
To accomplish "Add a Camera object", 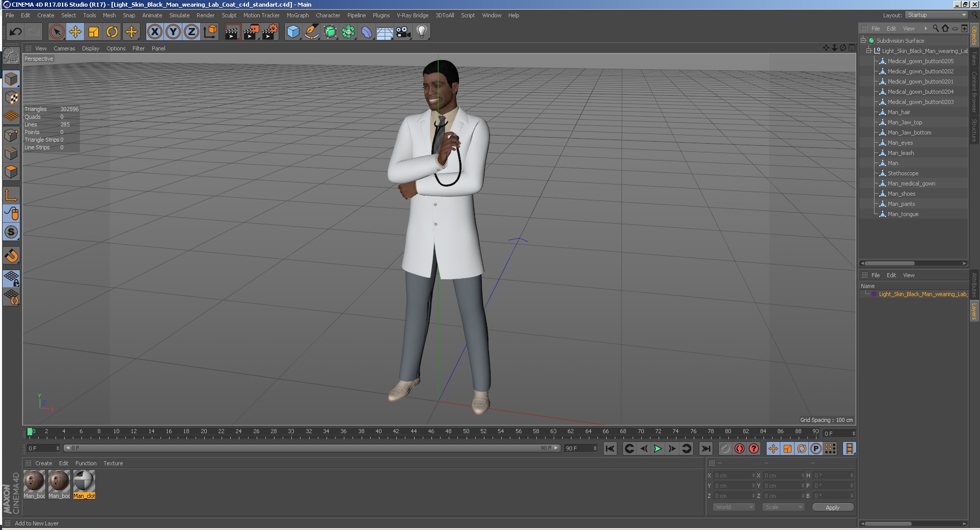I will [403, 32].
